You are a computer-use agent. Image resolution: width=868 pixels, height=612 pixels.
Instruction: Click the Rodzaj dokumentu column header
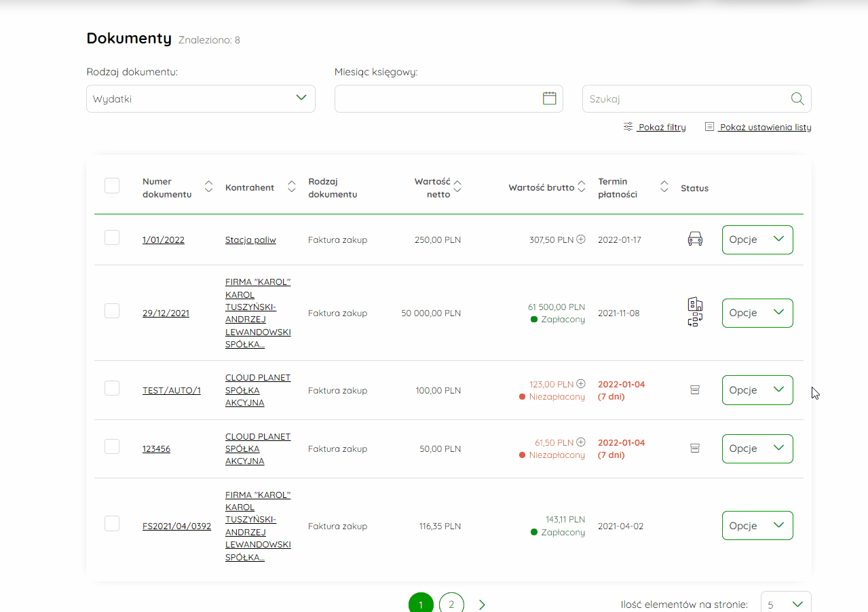click(x=333, y=188)
